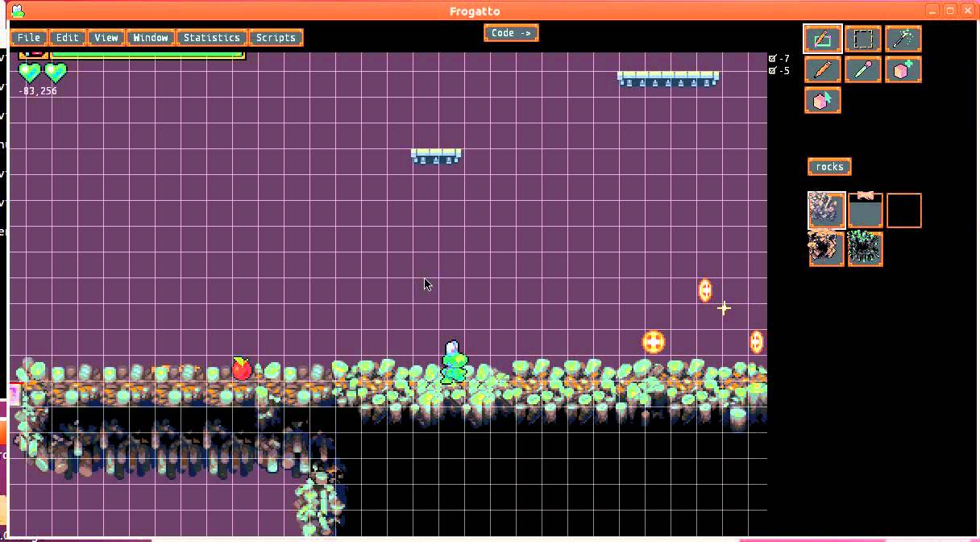Screen dimensions: 980x542
Task: Toggle the -5 layer checkbox
Action: 773,70
